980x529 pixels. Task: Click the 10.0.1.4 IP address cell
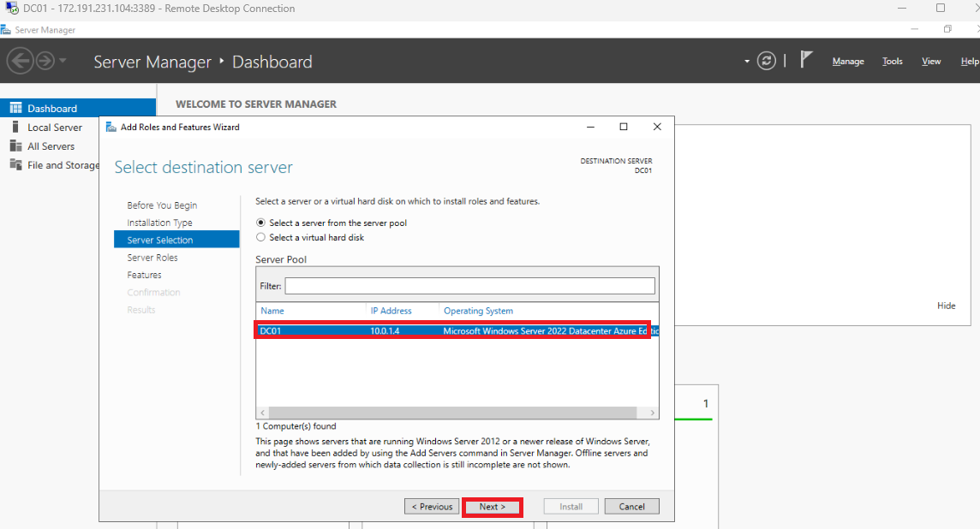385,331
